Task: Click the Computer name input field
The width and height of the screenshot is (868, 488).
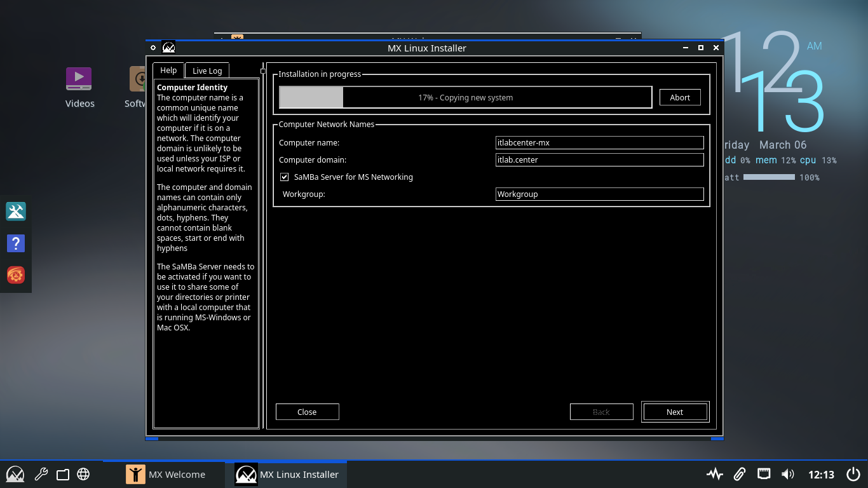Action: click(599, 143)
